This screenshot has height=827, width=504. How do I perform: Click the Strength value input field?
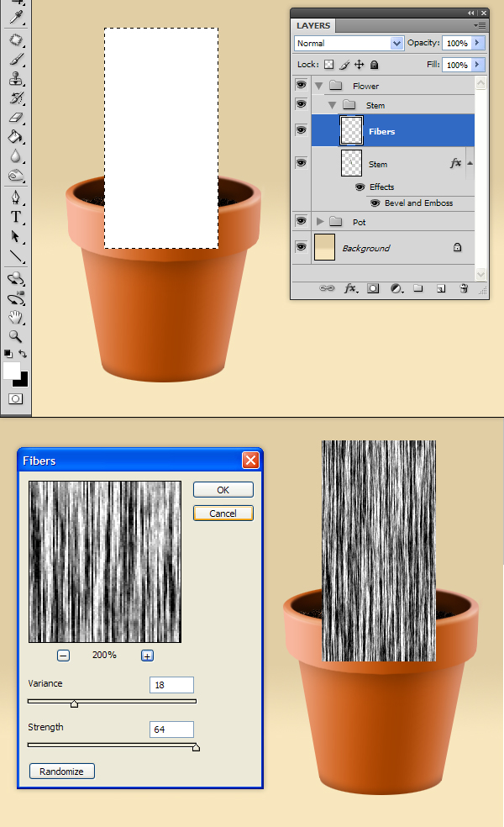pos(171,729)
